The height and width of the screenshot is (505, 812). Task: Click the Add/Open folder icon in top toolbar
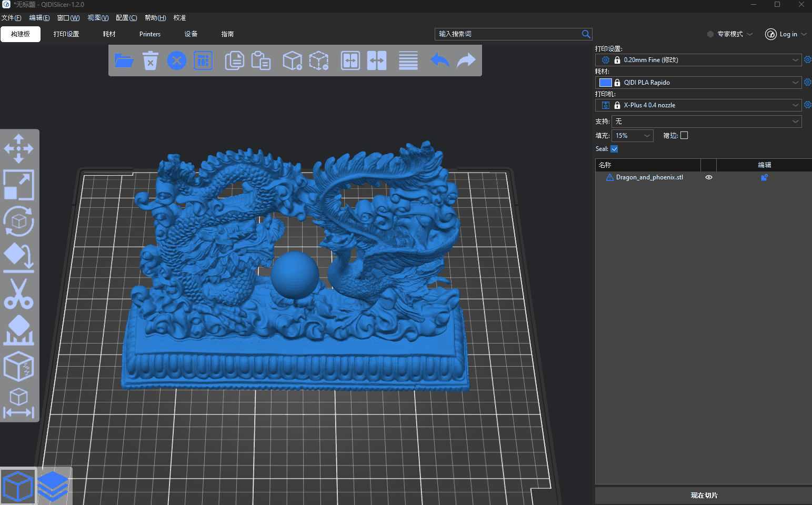124,60
